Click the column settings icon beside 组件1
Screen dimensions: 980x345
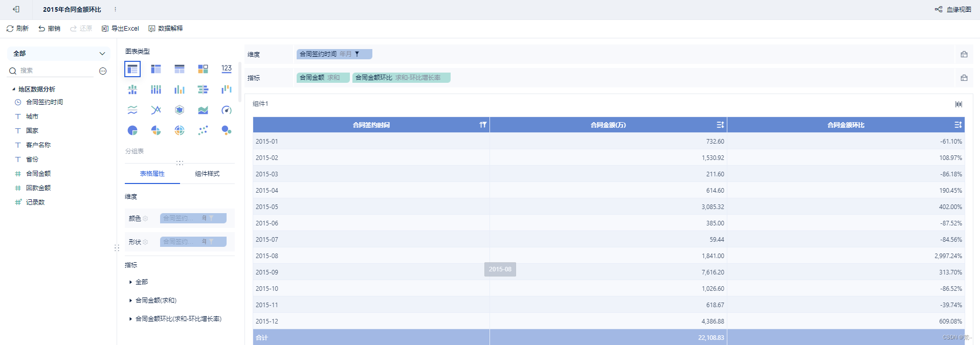pos(959,104)
